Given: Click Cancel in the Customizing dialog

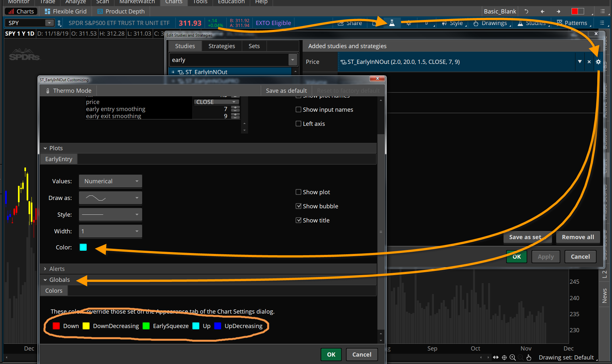Looking at the screenshot, I should point(362,354).
